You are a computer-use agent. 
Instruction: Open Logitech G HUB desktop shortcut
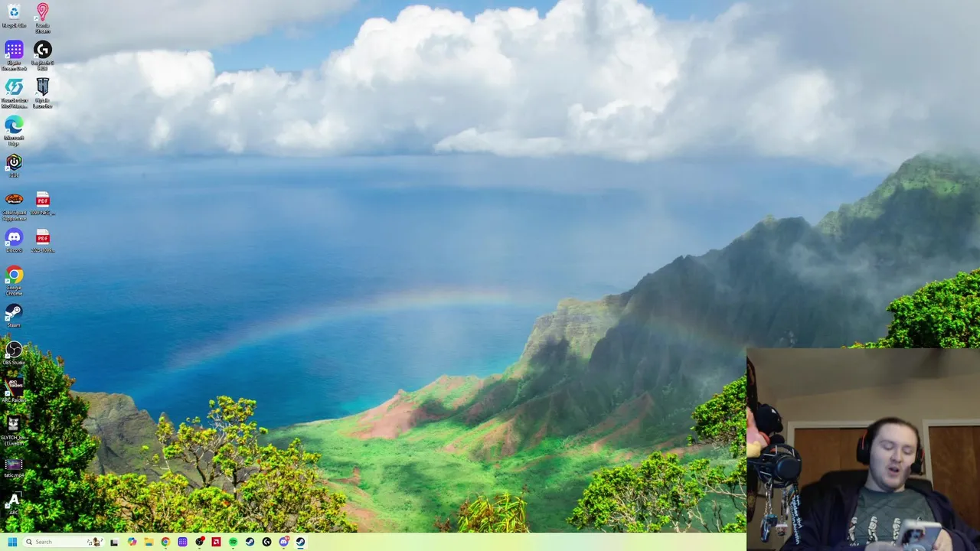coord(42,55)
